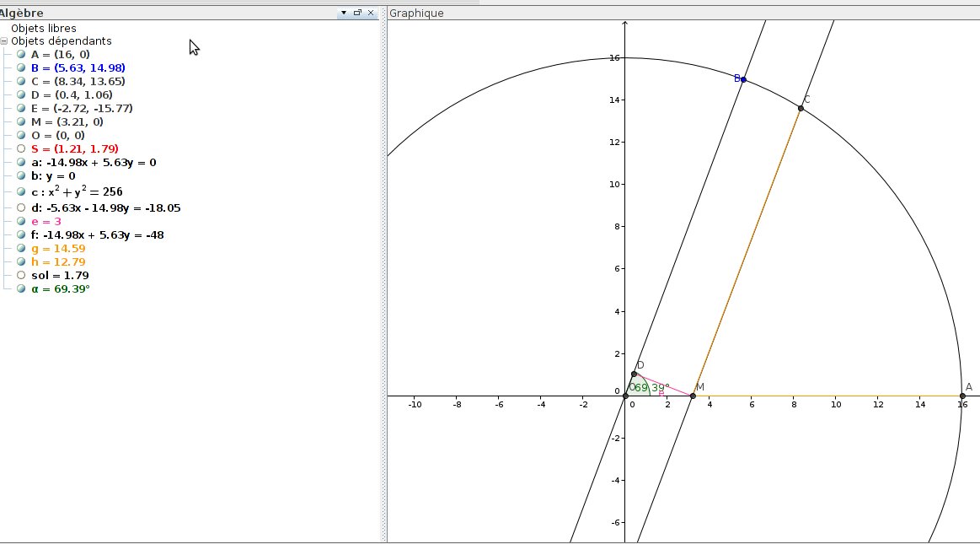Toggle visibility of point O
The width and height of the screenshot is (980, 544).
[21, 135]
